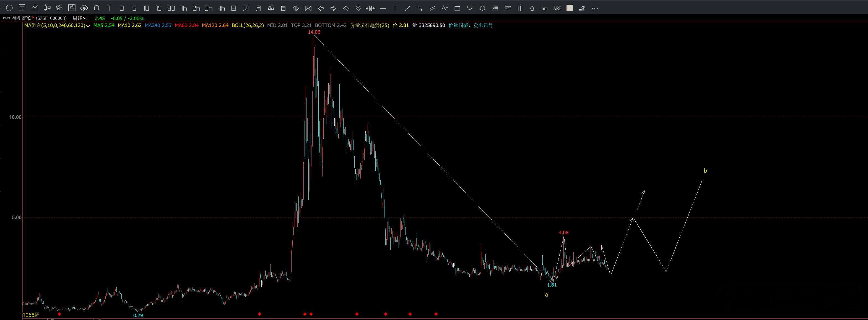868x320 pixels.
Task: Click the MA120 2.64 indicator value
Action: click(x=215, y=25)
